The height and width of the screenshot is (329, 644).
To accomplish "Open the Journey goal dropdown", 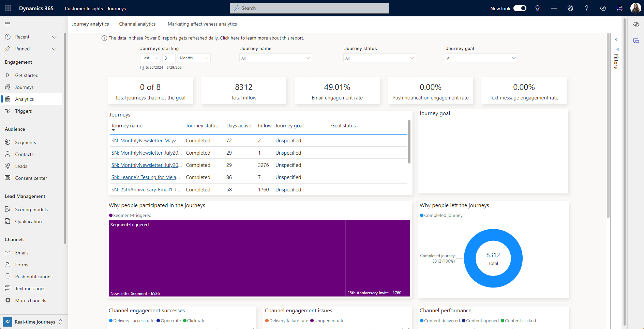I will tap(481, 58).
